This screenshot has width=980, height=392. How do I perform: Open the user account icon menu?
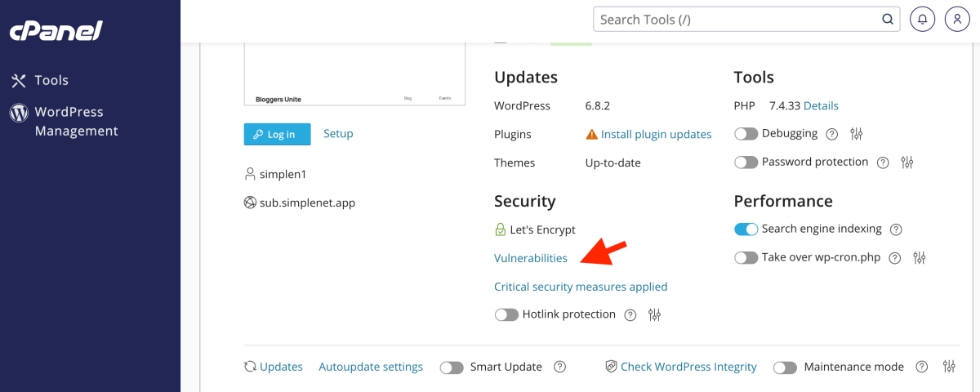coord(957,19)
